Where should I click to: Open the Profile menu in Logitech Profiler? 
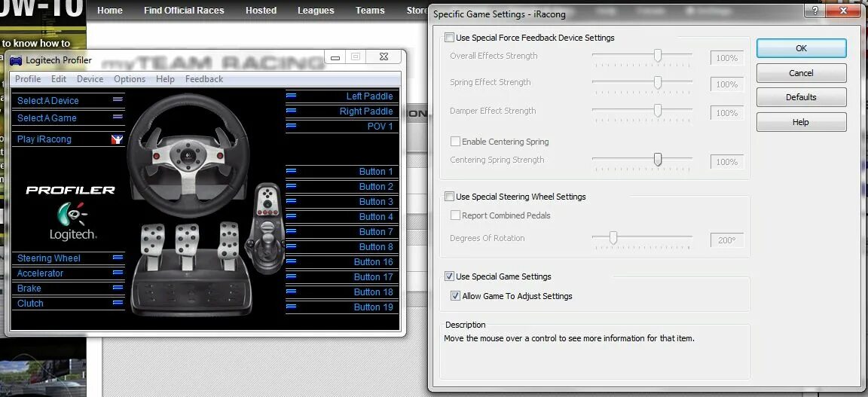tap(28, 78)
